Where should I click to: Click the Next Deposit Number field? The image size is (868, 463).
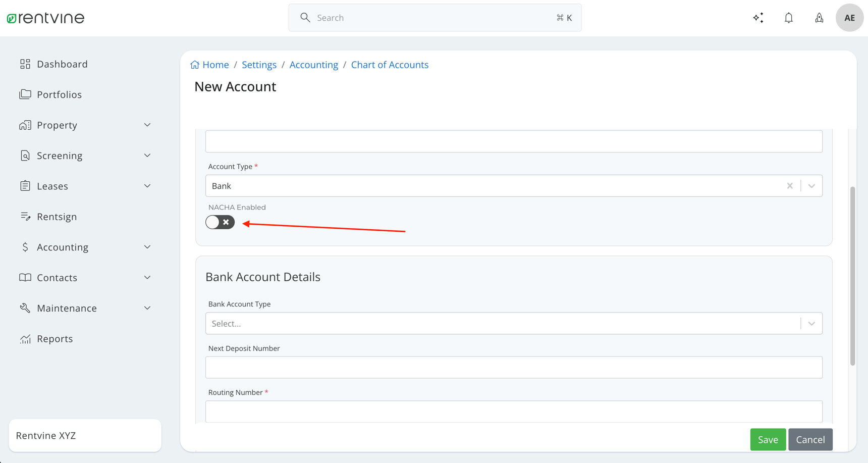514,367
